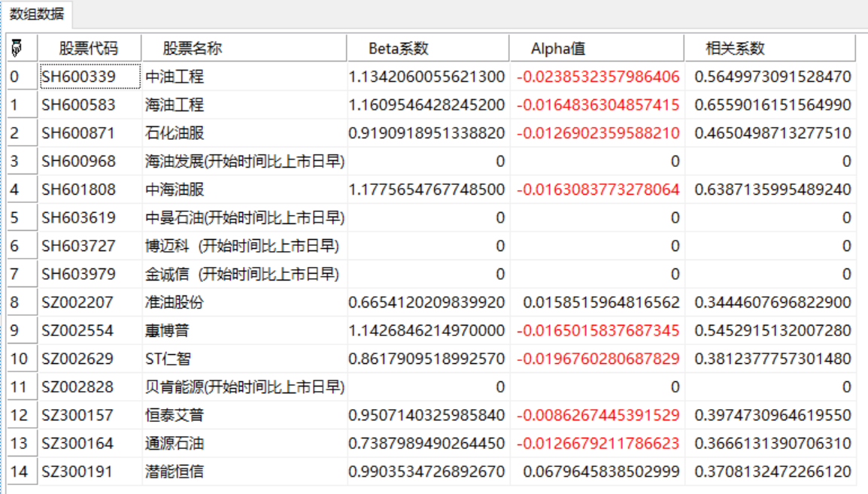
Task: Select 贝肯能源 name cell
Action: 244,387
